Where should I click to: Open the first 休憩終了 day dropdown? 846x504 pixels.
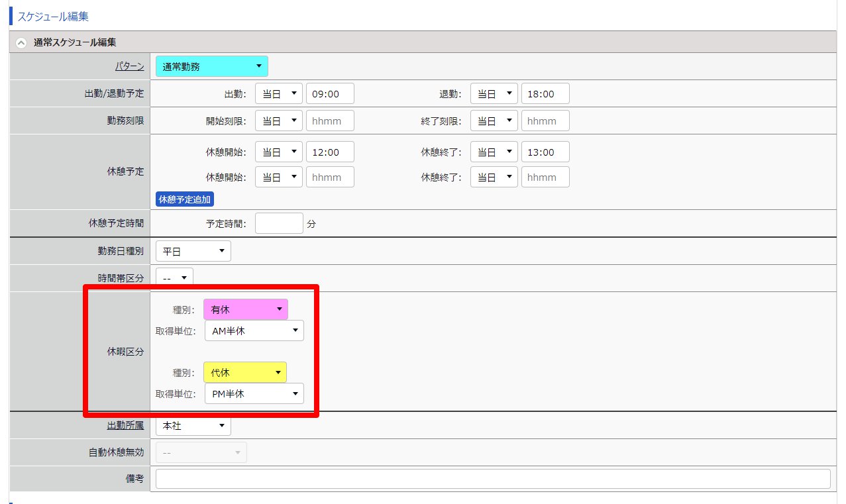[x=494, y=152]
